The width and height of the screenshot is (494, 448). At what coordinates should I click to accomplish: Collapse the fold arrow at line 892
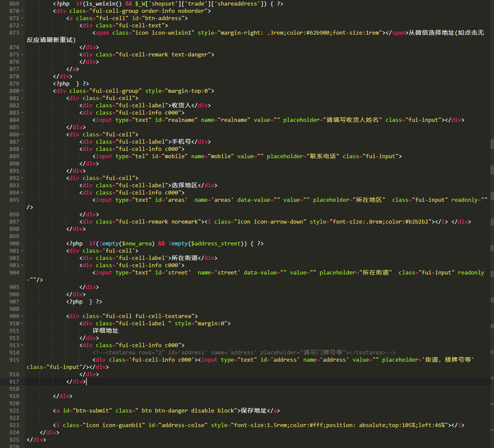pos(22,178)
